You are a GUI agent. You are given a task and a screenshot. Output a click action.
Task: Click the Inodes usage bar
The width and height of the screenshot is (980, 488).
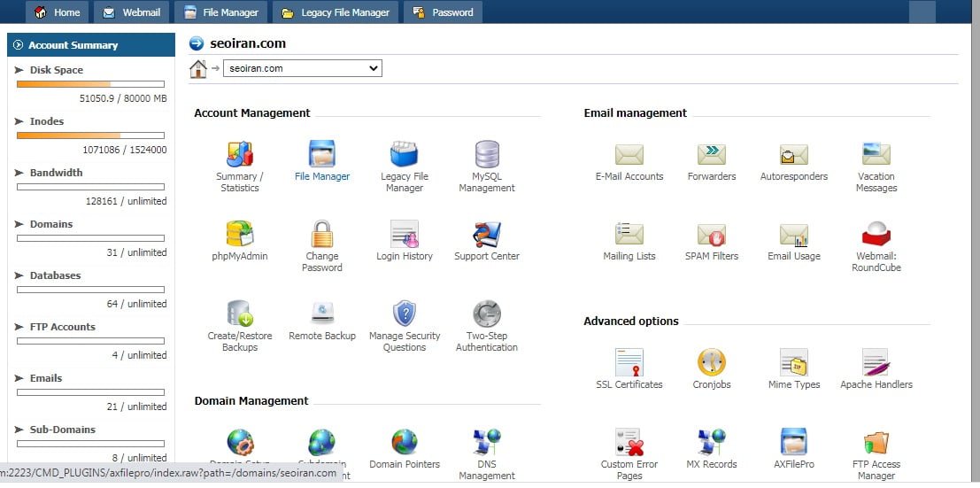pyautogui.click(x=90, y=136)
